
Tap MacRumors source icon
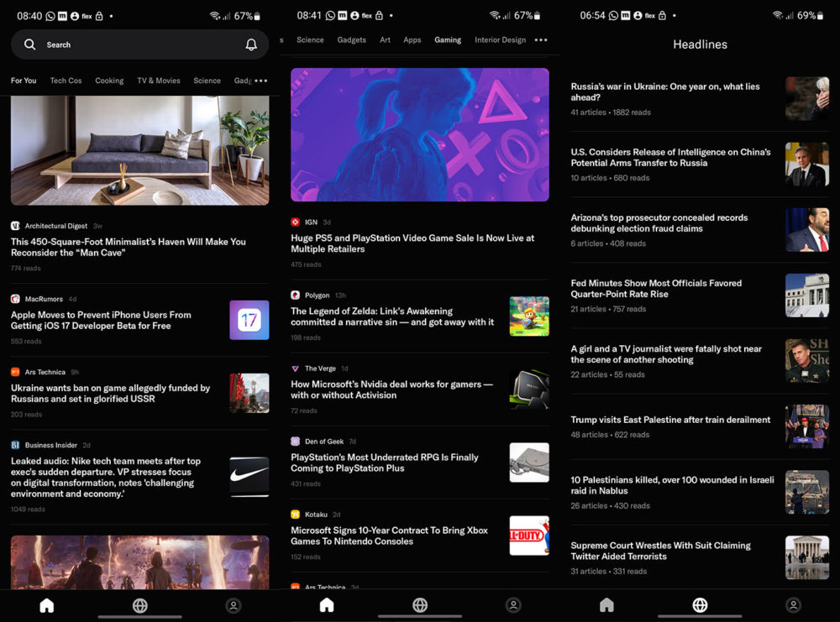coord(15,299)
